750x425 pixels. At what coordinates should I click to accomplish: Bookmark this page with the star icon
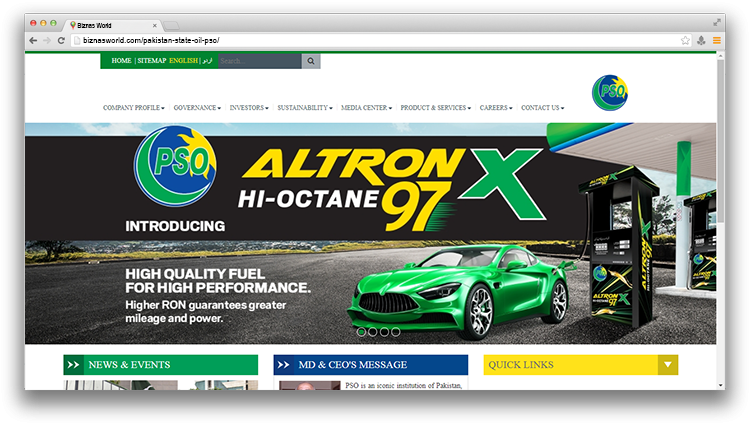pyautogui.click(x=685, y=41)
